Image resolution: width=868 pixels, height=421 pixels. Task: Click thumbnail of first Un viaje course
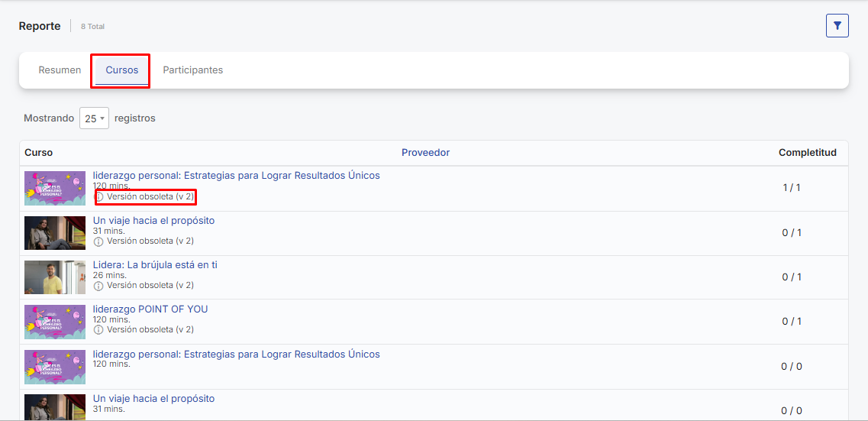point(55,233)
